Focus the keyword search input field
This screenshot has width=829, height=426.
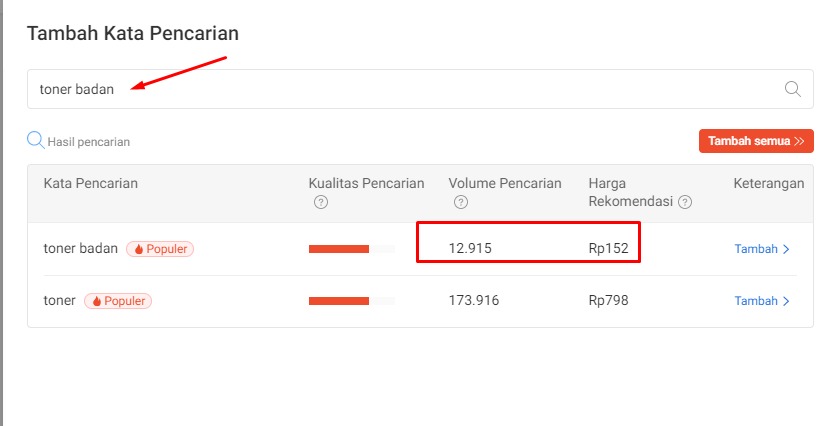pyautogui.click(x=400, y=89)
